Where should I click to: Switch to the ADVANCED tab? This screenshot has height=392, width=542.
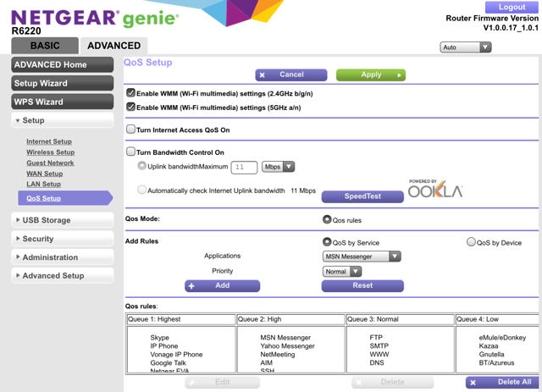(x=114, y=46)
